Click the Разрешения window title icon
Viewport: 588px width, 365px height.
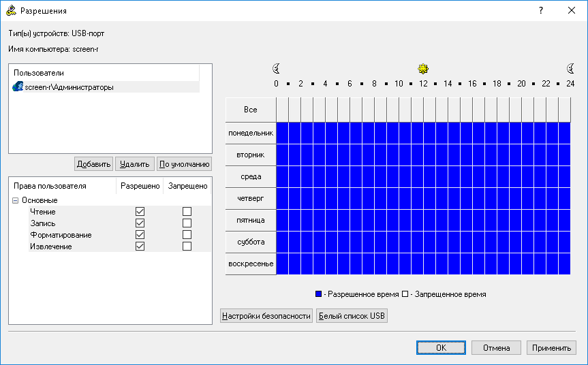point(11,11)
